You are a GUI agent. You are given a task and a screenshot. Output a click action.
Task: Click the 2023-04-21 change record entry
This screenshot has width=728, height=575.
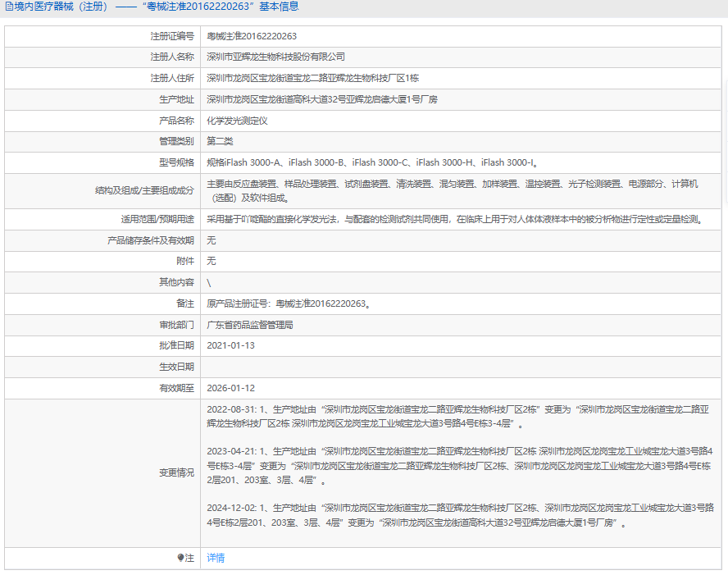(460, 466)
